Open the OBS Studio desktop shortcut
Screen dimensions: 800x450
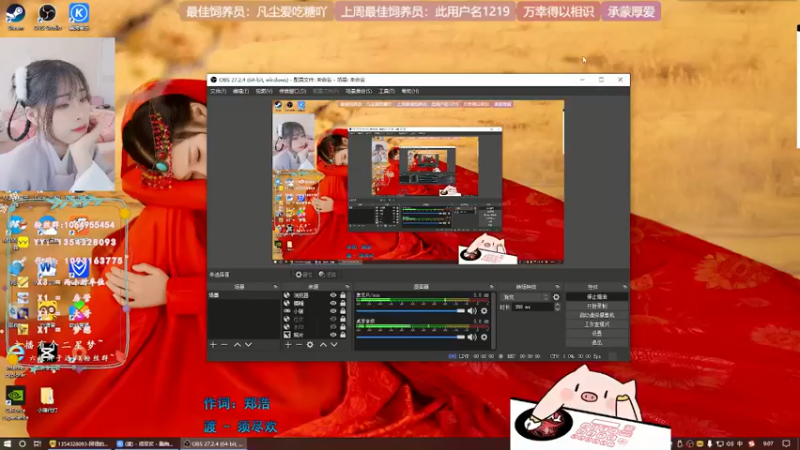(47, 16)
